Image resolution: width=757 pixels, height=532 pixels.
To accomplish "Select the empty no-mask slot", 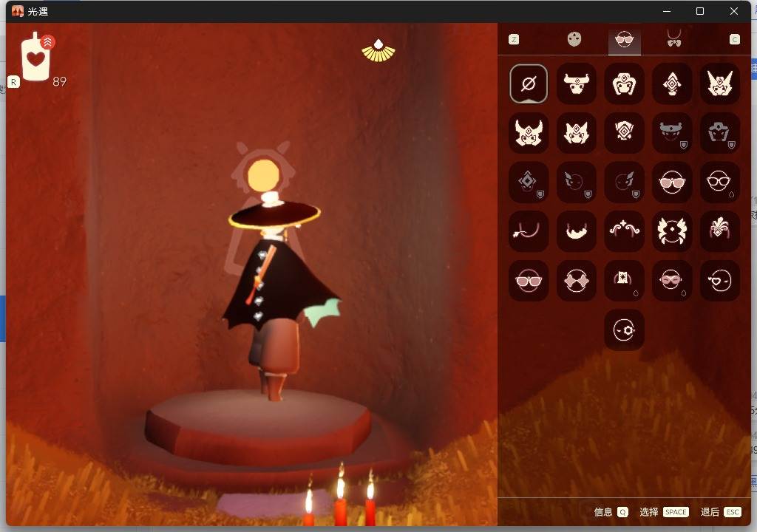I will click(529, 83).
